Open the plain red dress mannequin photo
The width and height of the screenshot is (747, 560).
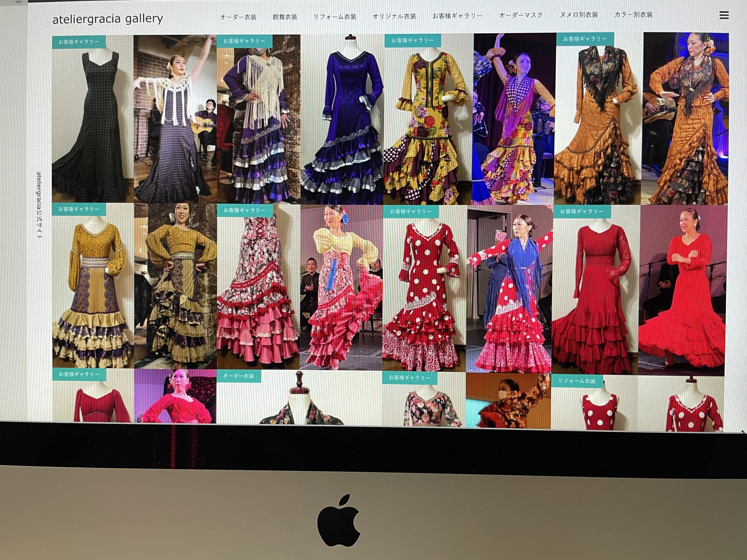[596, 290]
